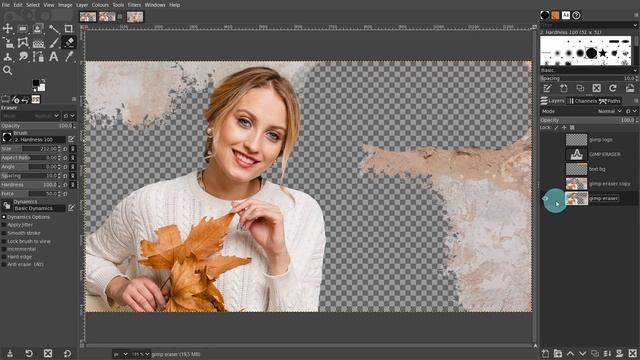Enable Lock brush to view checkbox
The width and height of the screenshot is (640, 360).
(4, 241)
